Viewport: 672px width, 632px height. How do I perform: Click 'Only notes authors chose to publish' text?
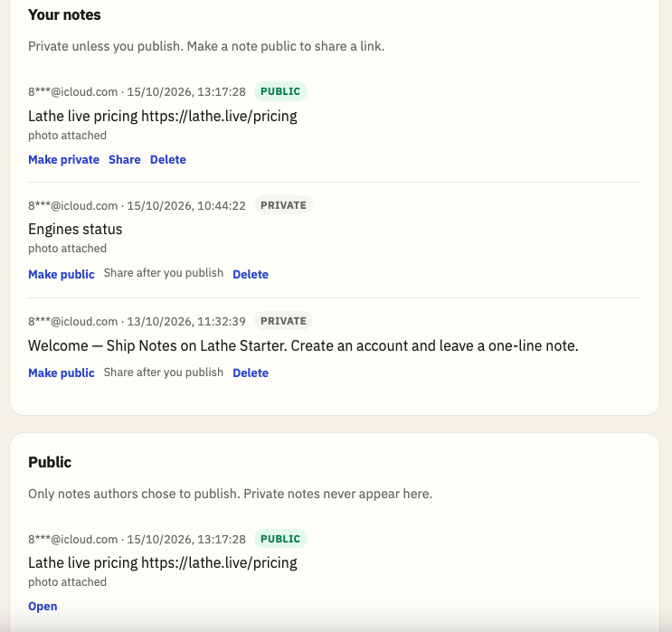click(x=230, y=494)
